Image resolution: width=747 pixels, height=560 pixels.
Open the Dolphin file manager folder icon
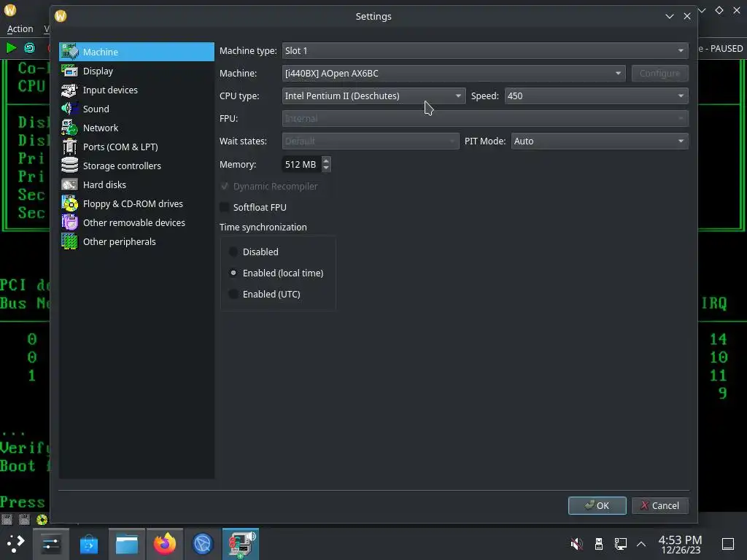[x=127, y=544]
